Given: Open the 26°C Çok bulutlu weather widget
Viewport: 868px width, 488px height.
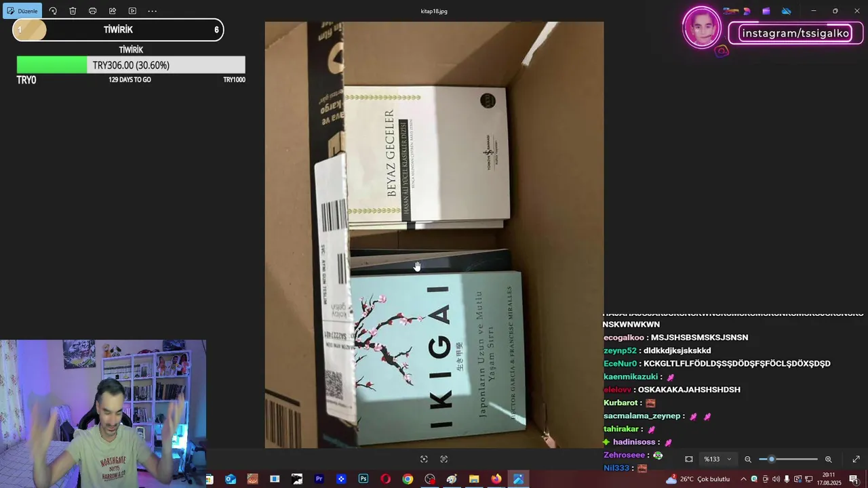Looking at the screenshot, I should [x=698, y=479].
